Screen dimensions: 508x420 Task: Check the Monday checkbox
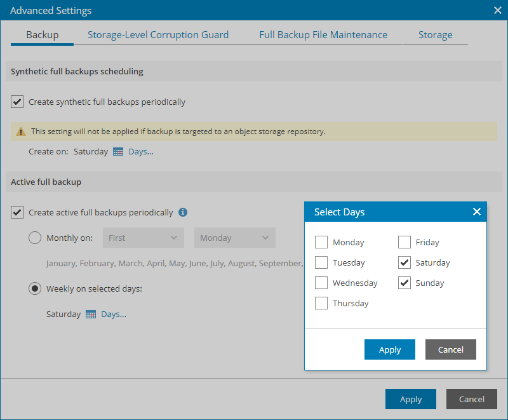click(x=321, y=242)
